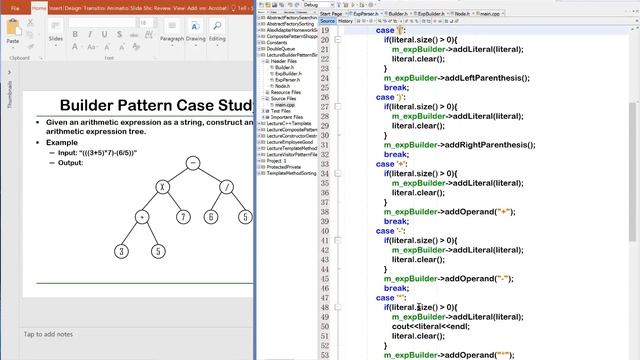Switch to the Insert ribbon tab

coord(56,8)
